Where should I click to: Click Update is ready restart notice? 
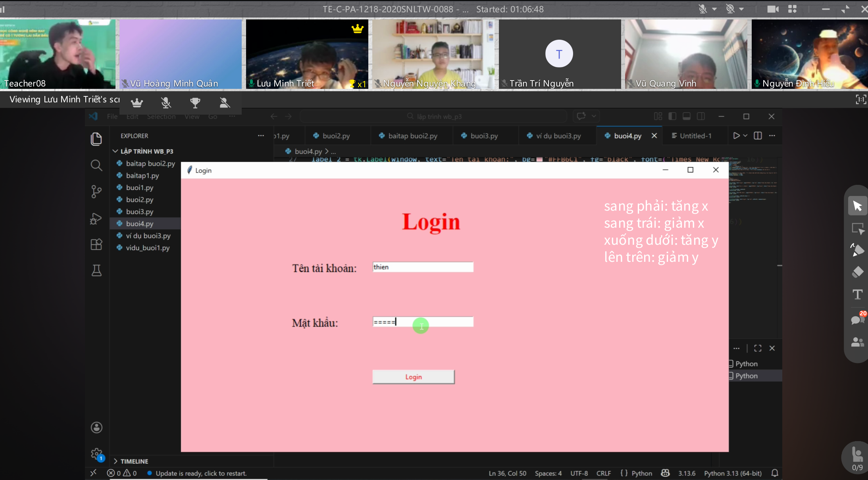click(x=201, y=473)
